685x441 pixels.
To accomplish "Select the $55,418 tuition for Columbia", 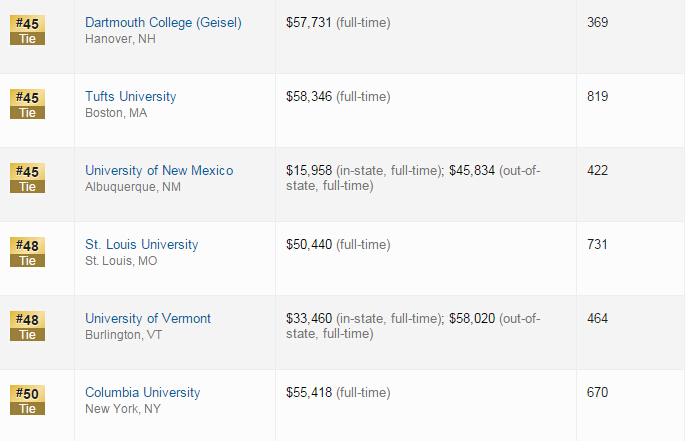I will tap(309, 392).
